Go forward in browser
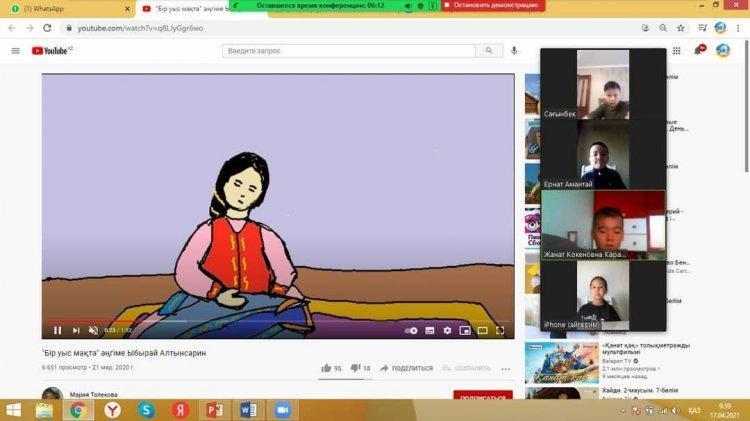Screen dimensions: 750x421 coord(30,28)
